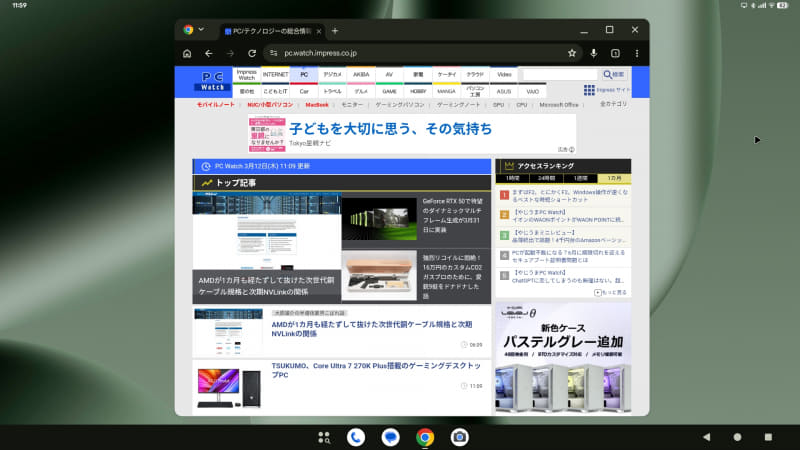Viewport: 800px width, 450px height.
Task: Launch the Phone app from taskbar
Action: (x=356, y=437)
